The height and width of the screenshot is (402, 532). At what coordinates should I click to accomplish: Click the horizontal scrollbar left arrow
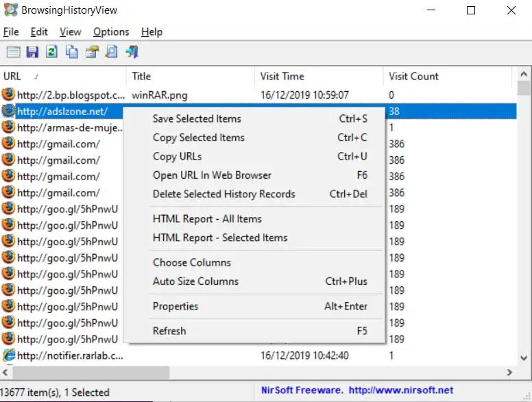(5, 372)
